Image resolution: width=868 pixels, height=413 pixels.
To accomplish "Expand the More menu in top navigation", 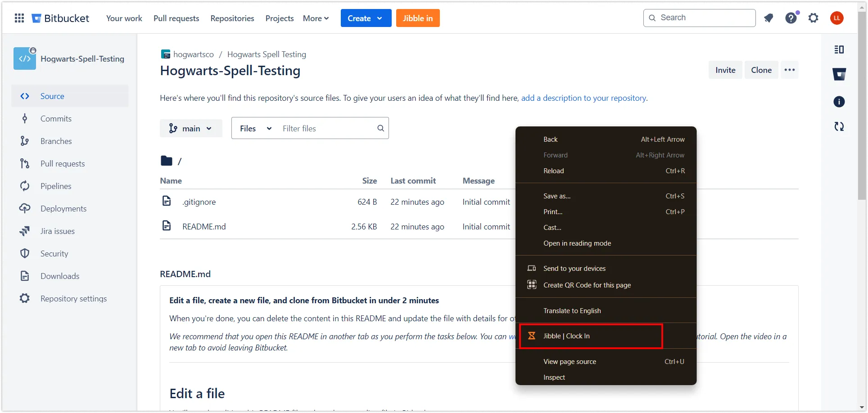I will pyautogui.click(x=316, y=18).
